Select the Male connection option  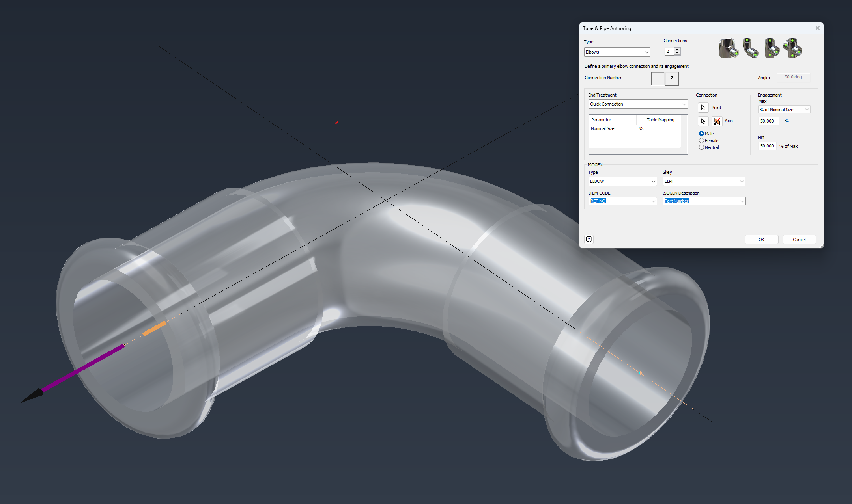point(702,134)
